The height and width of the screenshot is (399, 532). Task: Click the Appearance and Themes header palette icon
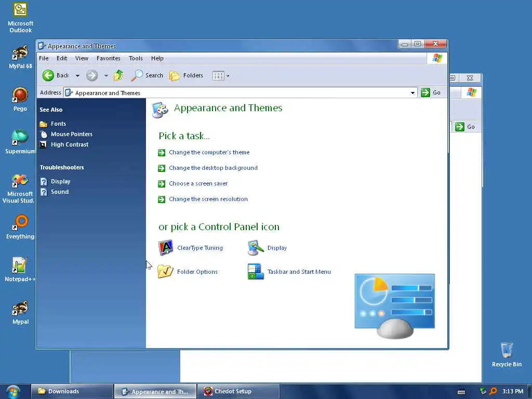[x=160, y=110]
